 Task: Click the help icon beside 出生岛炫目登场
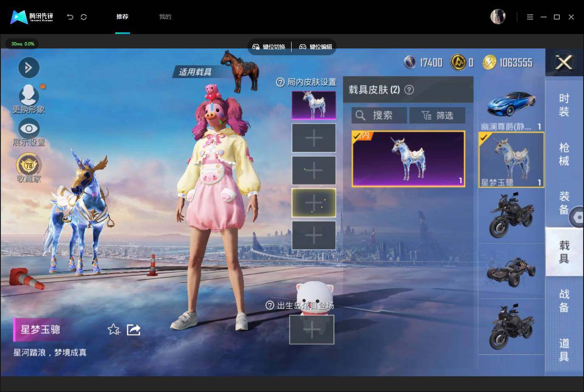(269, 305)
